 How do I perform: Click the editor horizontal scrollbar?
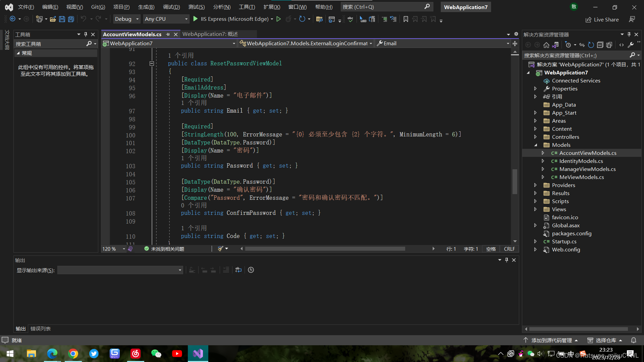325,249
